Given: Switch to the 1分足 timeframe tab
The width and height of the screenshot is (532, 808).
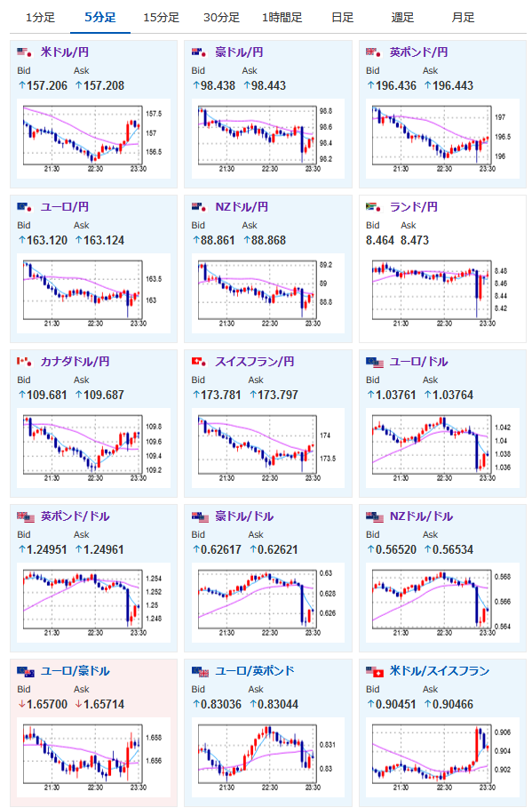Looking at the screenshot, I should (x=40, y=18).
